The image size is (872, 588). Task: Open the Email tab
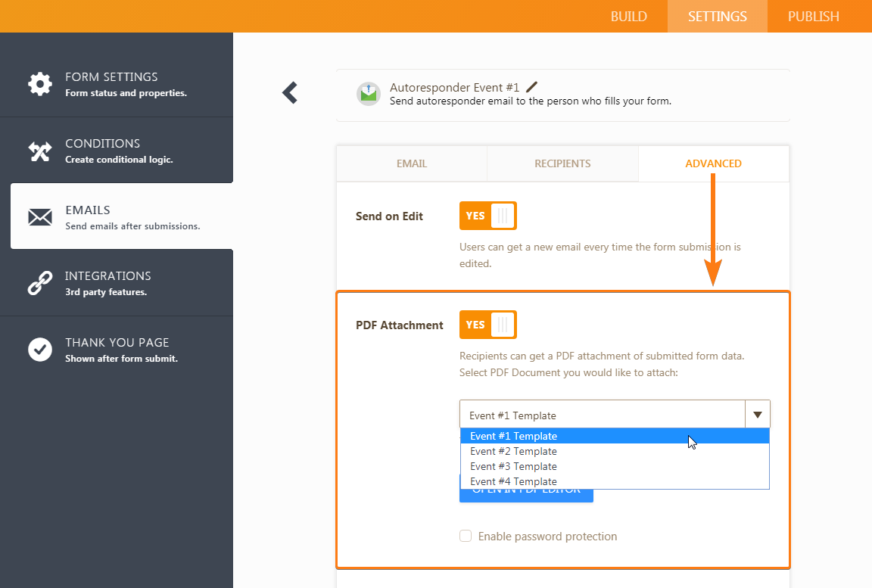pyautogui.click(x=412, y=163)
